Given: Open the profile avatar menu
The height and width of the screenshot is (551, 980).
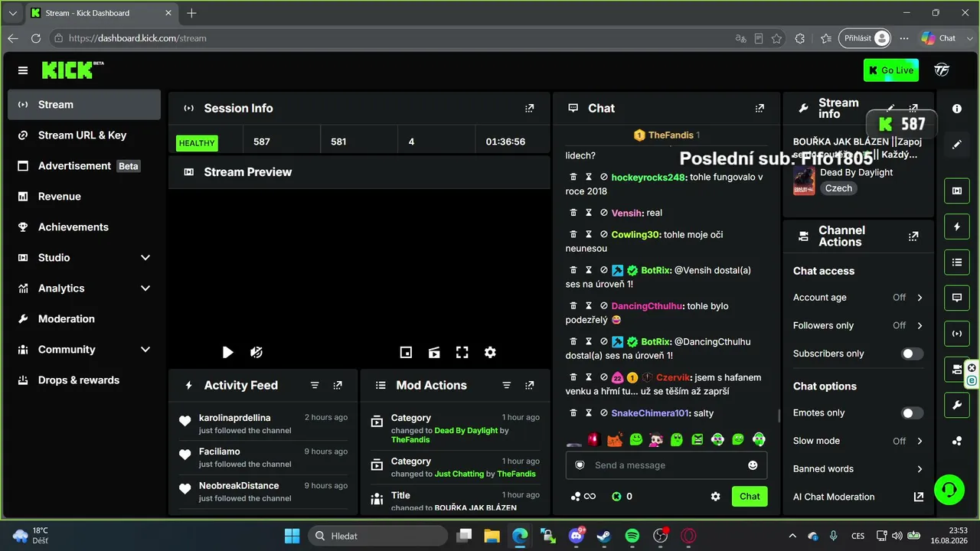Looking at the screenshot, I should 942,70.
